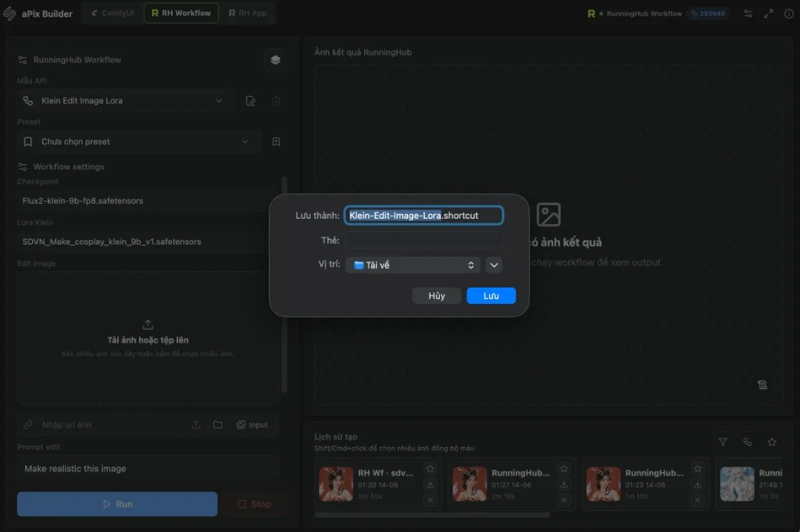Screen dimensions: 800x532
Task: Click the Ảnh kết quả RunningHub heading
Action: 362,52
